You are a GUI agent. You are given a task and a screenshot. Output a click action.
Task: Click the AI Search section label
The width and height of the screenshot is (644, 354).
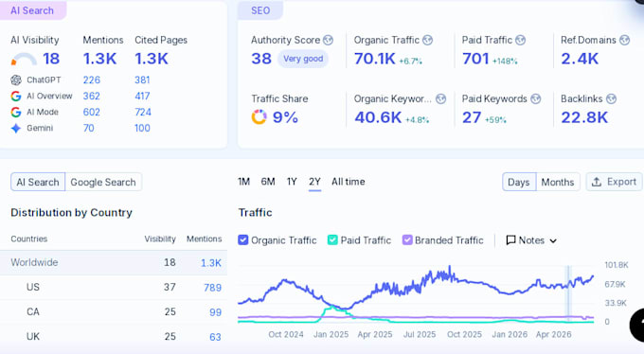[x=32, y=10]
